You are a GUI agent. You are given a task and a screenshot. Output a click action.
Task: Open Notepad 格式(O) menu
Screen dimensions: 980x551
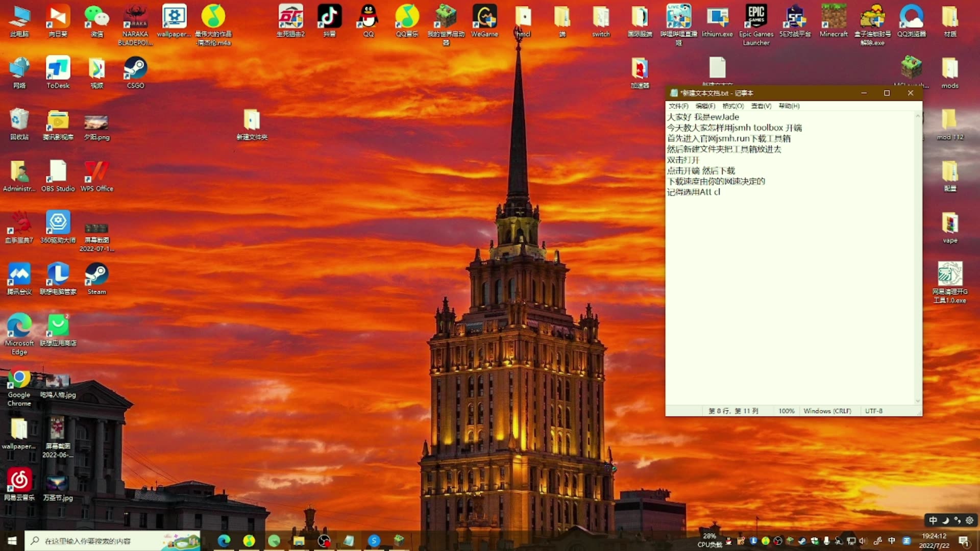point(733,106)
